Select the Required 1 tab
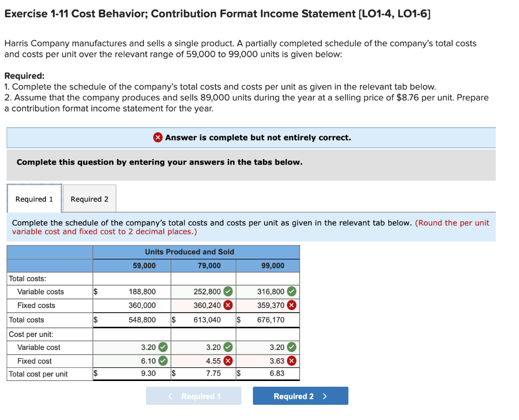Viewport: 519px width, 420px height. pyautogui.click(x=33, y=199)
